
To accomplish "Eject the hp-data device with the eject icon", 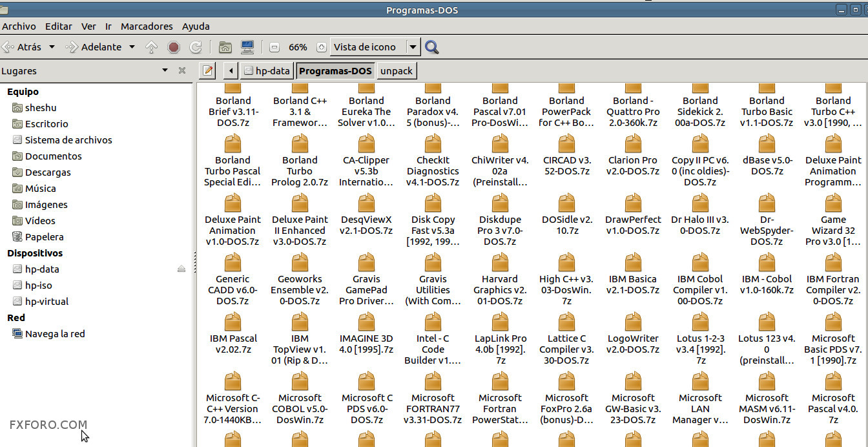I will (x=181, y=269).
